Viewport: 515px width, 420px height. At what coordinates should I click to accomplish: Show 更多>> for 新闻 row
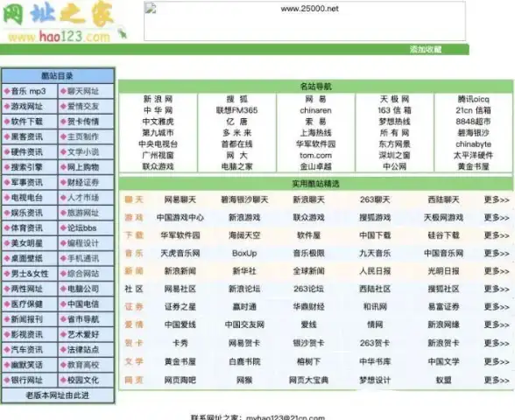coord(497,271)
